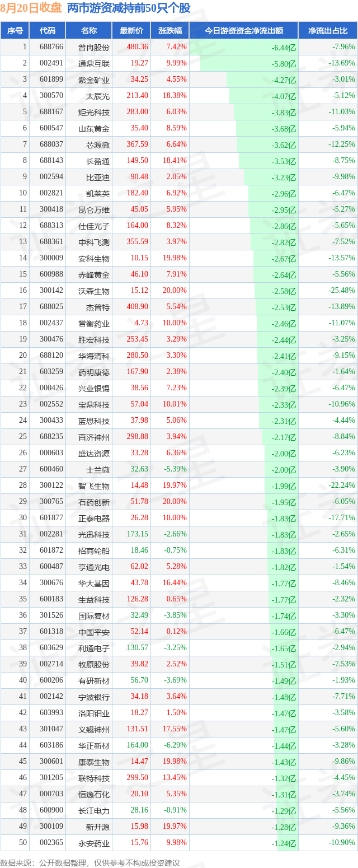This screenshot has width=358, height=868.
Task: Click the 药明康德 row name
Action: [94, 372]
